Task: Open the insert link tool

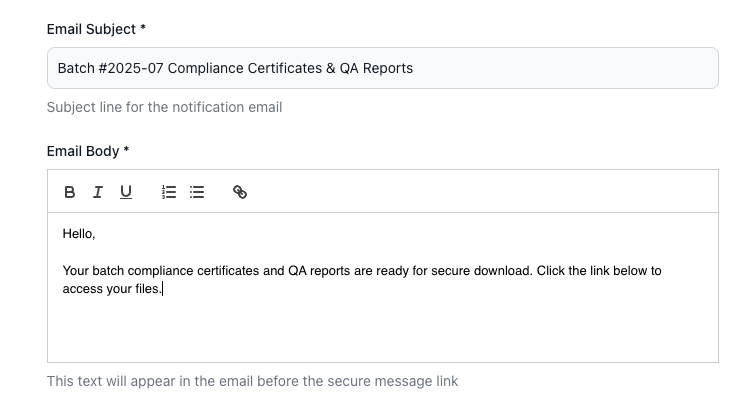Action: (x=240, y=192)
